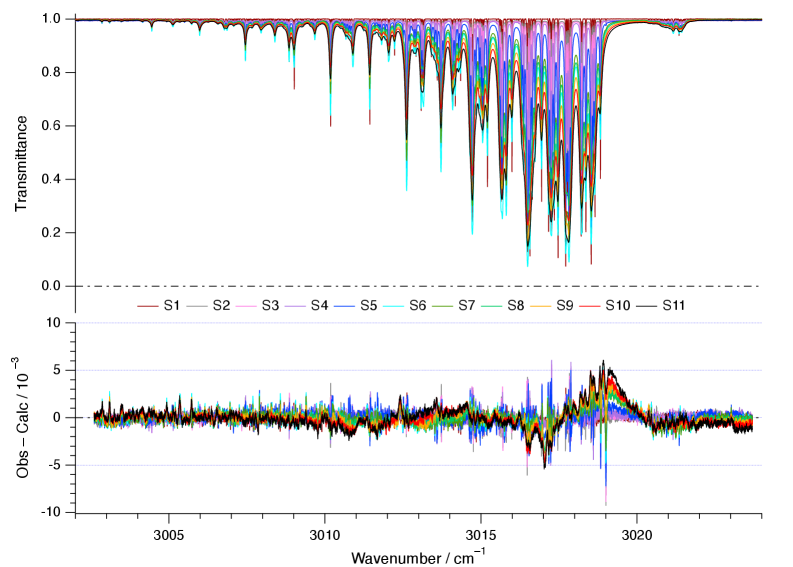Select the S8 legend entry
Viewport: 793px width, 567px height.
click(x=516, y=306)
